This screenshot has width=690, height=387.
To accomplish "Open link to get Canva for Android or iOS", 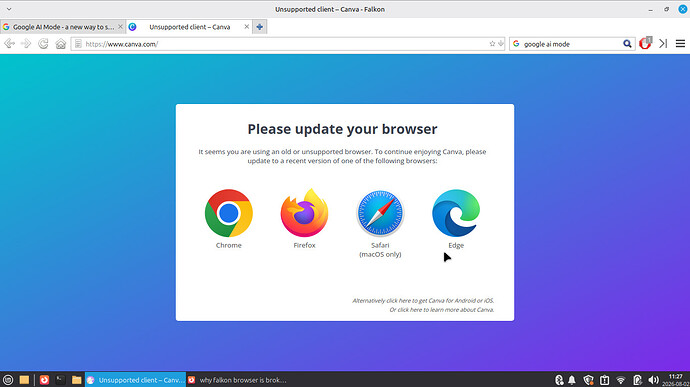I will pyautogui.click(x=423, y=301).
